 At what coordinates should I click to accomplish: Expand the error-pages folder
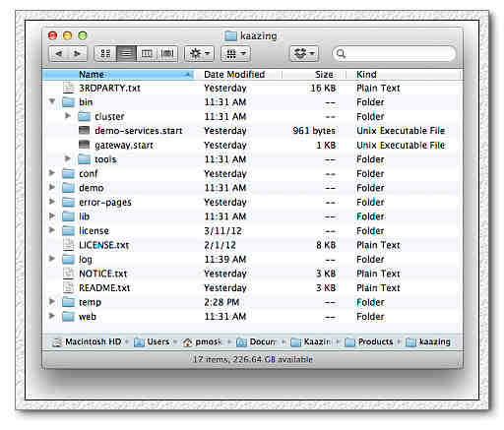click(52, 202)
